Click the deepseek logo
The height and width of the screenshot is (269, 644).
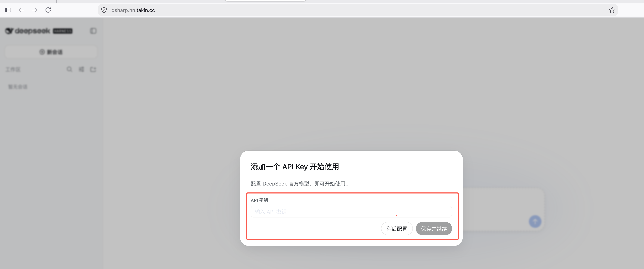[x=39, y=31]
